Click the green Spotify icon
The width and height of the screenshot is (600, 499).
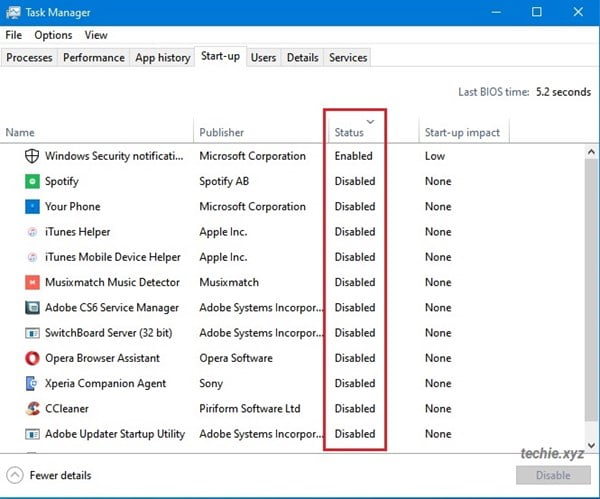pos(32,181)
